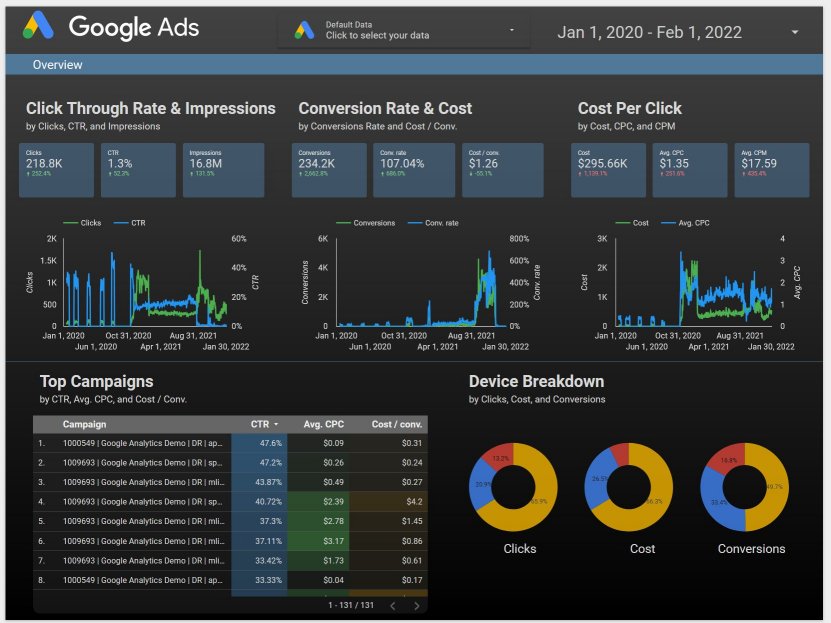Click the blue segment of the Clicks donut chart
The height and width of the screenshot is (623, 831).
tap(481, 484)
